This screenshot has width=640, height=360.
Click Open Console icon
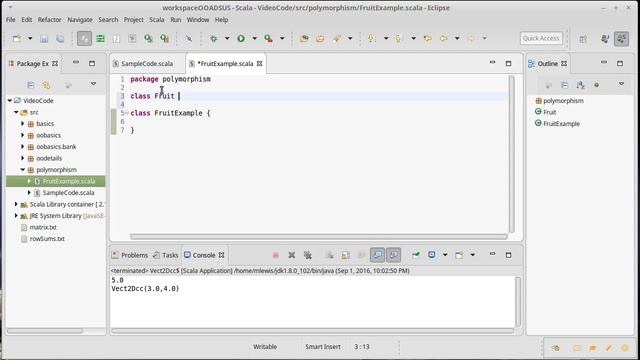point(459,255)
